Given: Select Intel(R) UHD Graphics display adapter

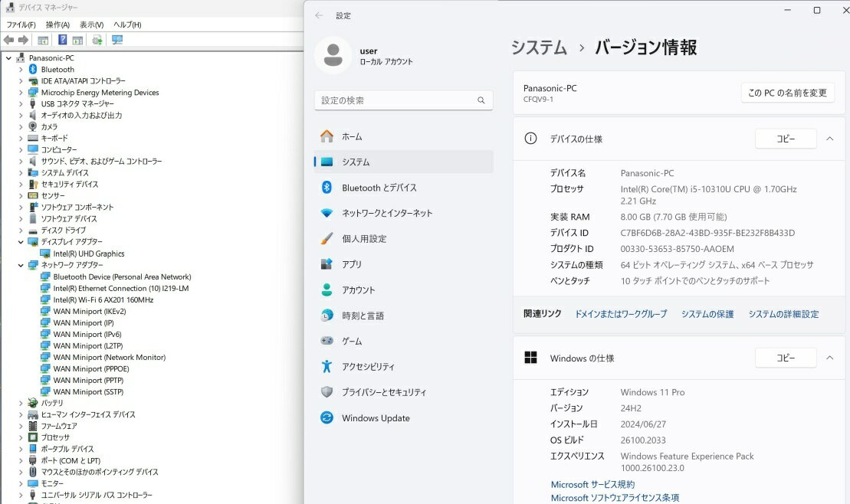Looking at the screenshot, I should point(88,254).
